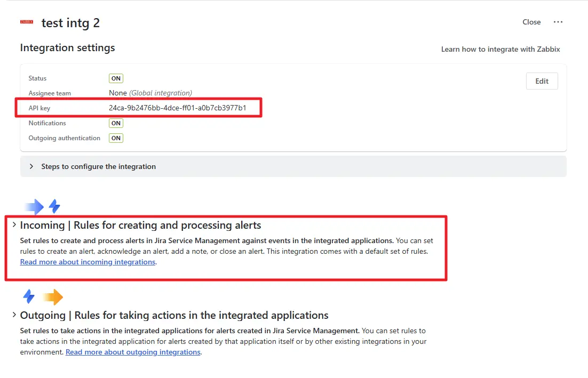Screen dimensions: 588x378
Task: Open Learn how to integrate with Zabbix
Action: point(500,49)
